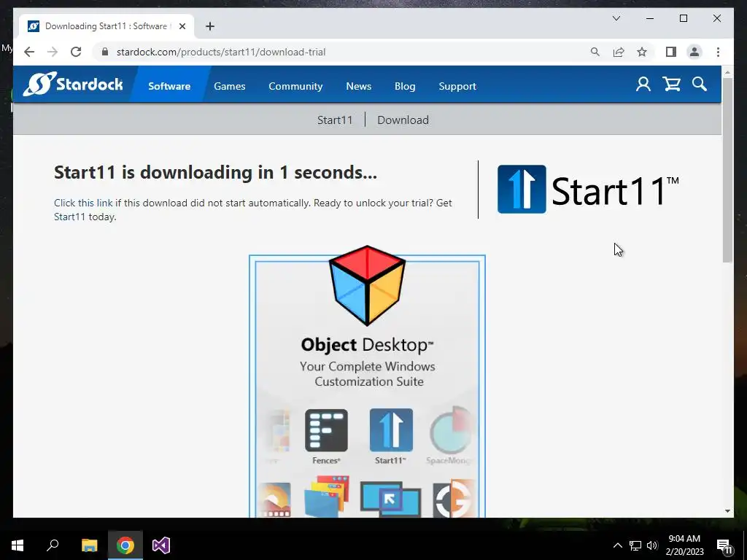Go to the News section
The height and width of the screenshot is (560, 747).
[x=359, y=86]
